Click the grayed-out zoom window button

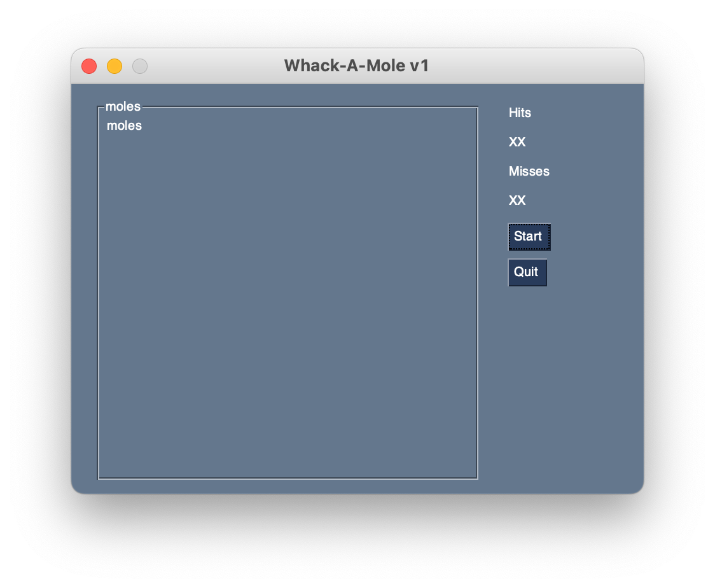pyautogui.click(x=140, y=66)
